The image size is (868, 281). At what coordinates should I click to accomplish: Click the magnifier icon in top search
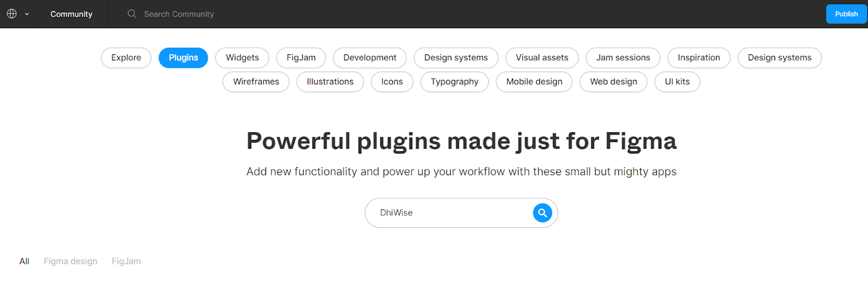132,14
